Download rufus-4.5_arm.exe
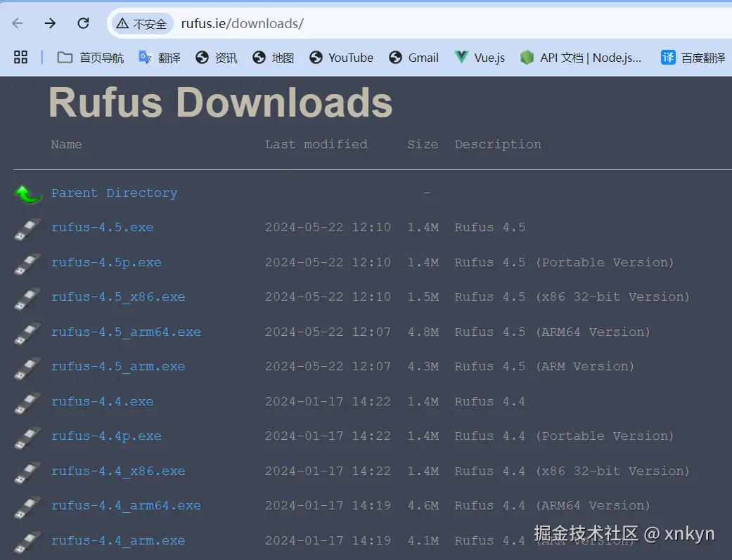 [118, 367]
